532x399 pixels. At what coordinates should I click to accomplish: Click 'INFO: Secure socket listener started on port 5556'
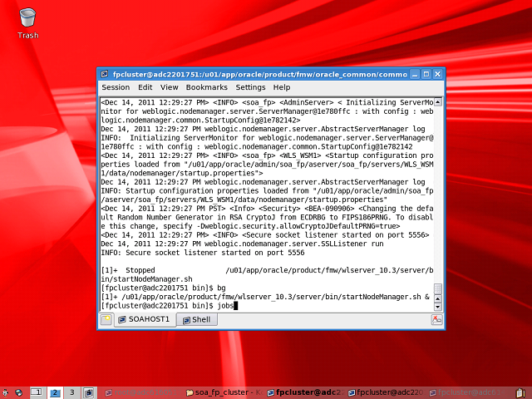pos(203,253)
